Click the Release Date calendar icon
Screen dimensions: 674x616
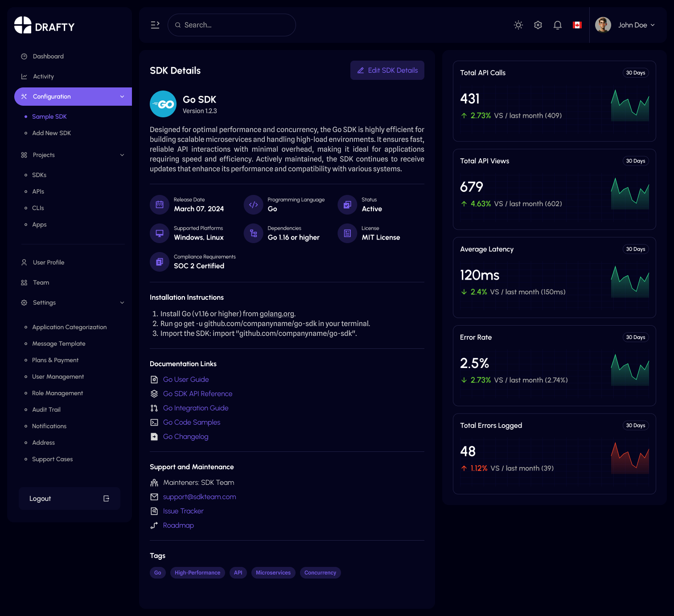click(160, 205)
